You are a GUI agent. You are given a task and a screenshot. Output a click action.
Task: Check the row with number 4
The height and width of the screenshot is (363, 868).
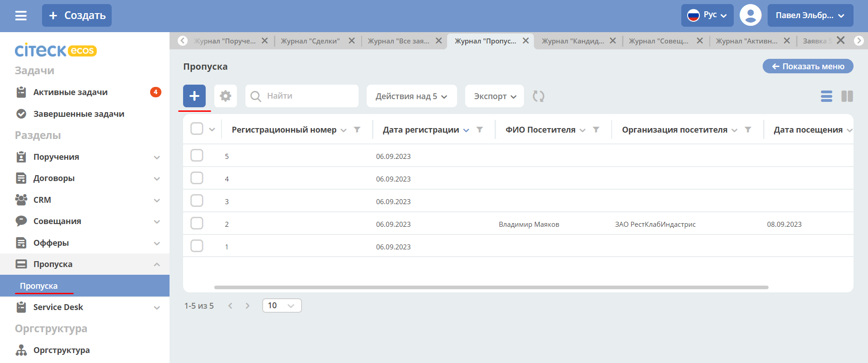pos(197,178)
